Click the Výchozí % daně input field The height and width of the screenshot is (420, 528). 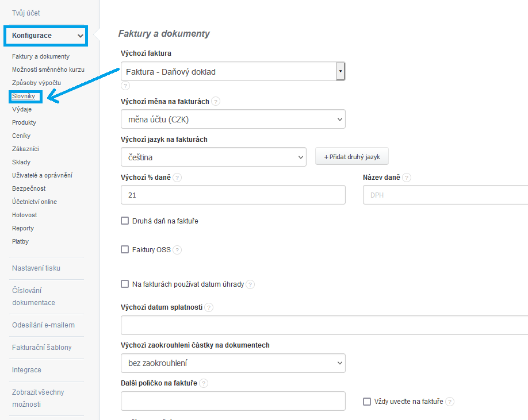[x=233, y=195]
